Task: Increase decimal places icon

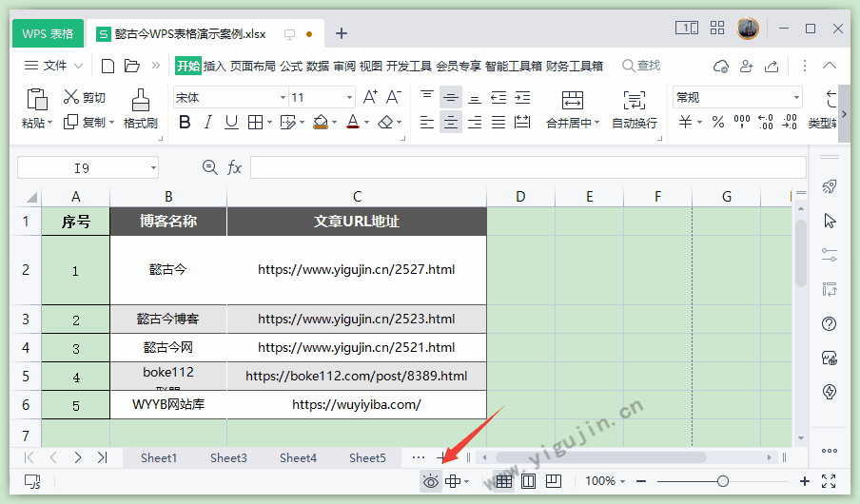Action: (x=766, y=122)
